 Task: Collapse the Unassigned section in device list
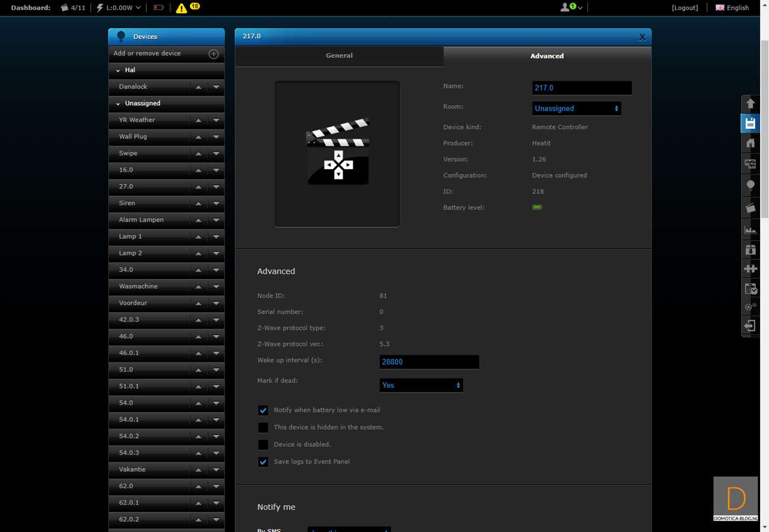coord(118,103)
